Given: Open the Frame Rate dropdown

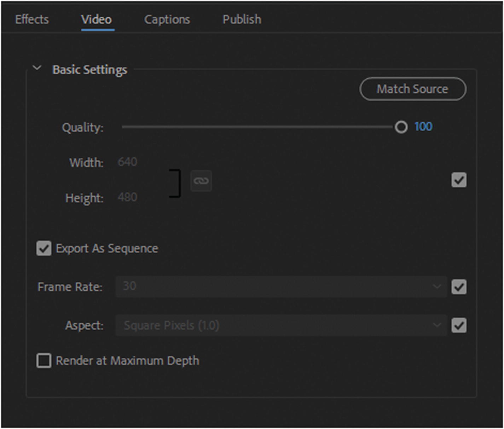Looking at the screenshot, I should (x=281, y=286).
